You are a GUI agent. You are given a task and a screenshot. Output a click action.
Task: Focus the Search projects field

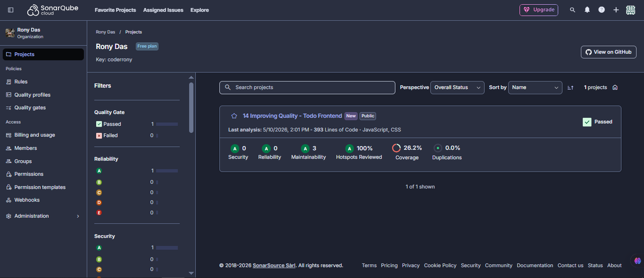click(x=307, y=87)
